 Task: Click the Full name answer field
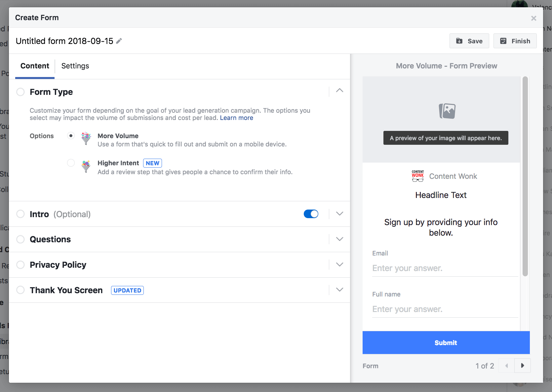445,309
